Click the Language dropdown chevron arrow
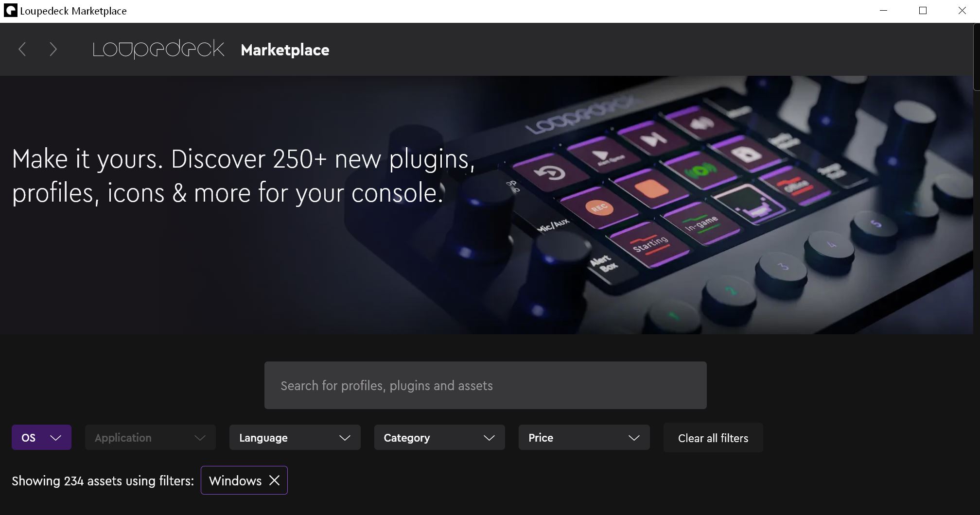980x515 pixels. click(x=345, y=438)
